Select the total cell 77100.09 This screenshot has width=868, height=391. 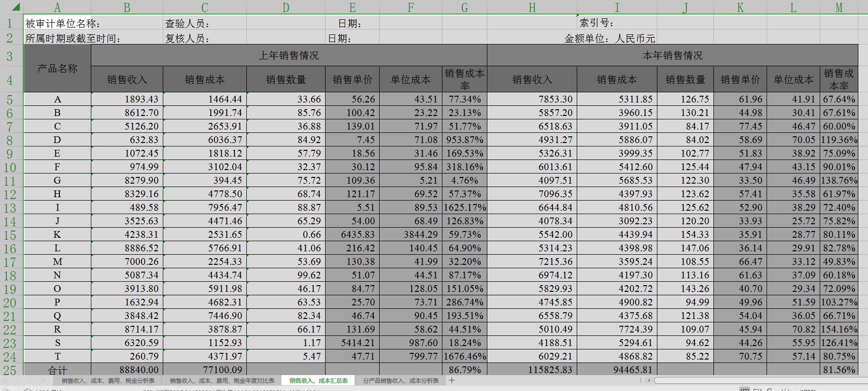(205, 370)
